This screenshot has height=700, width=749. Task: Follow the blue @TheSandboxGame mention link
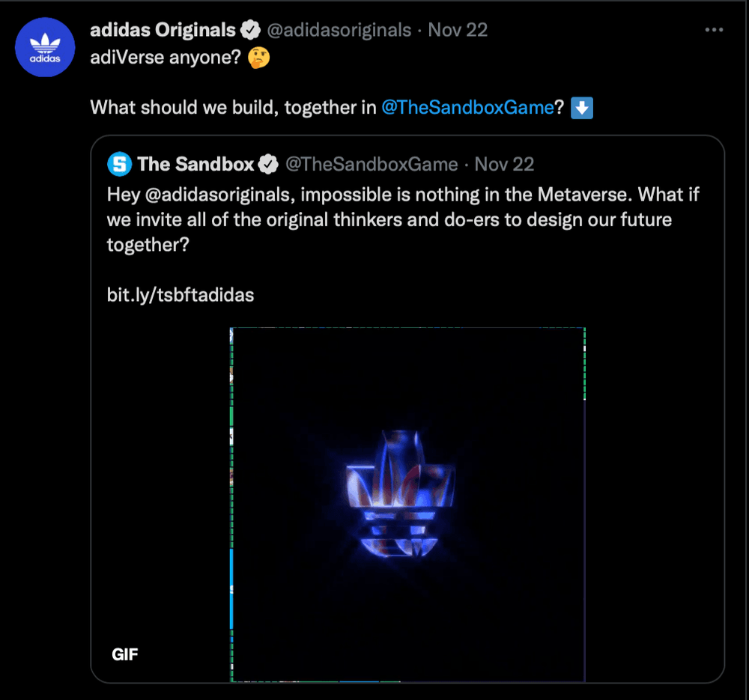tap(467, 108)
